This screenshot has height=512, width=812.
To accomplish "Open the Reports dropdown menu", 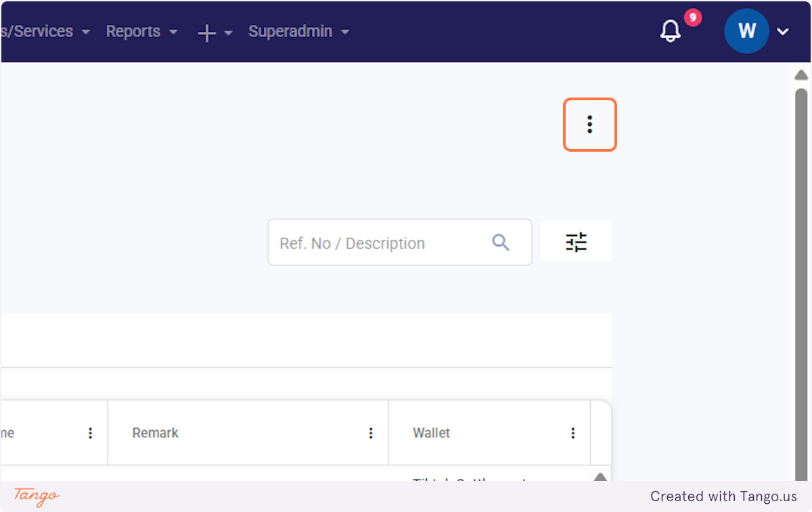I will point(141,31).
